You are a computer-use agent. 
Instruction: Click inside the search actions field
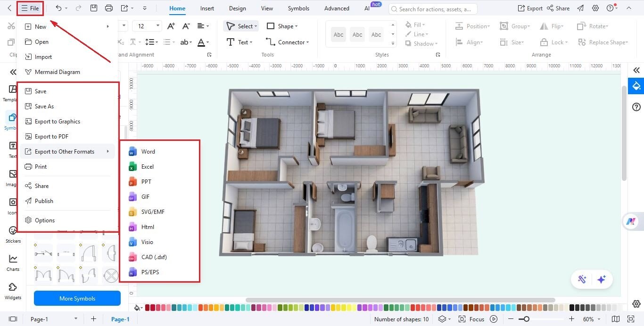[433, 8]
